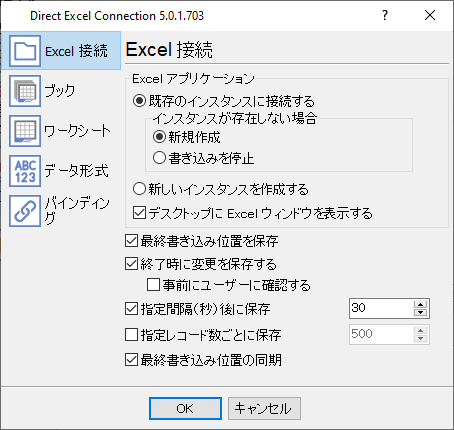Screen dimensions: 454x430
Task: Switch to the バインディング tab label
Action: coord(77,211)
